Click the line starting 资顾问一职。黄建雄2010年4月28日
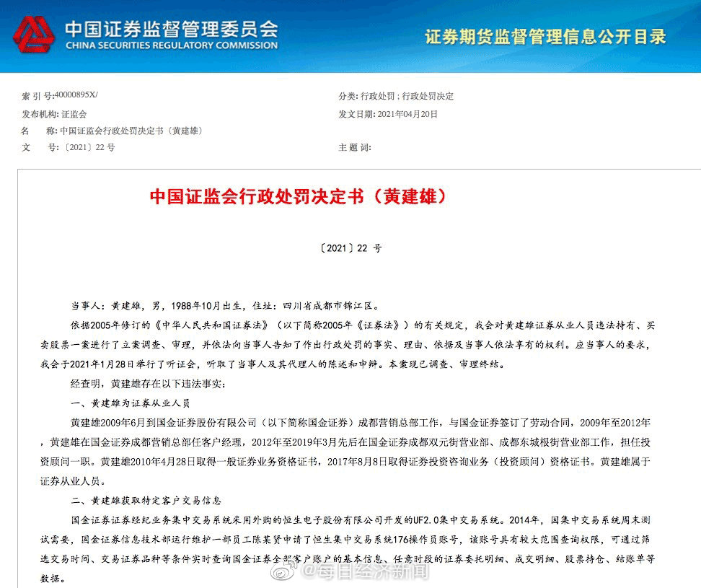Screen dimensions: 701x588 [x=345, y=462]
